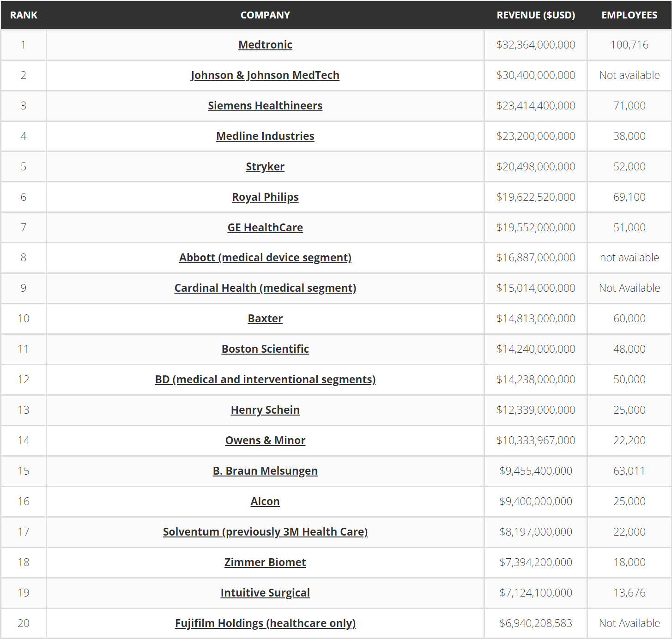Select rank number 20 cell
Image resolution: width=672 pixels, height=639 pixels.
24,623
